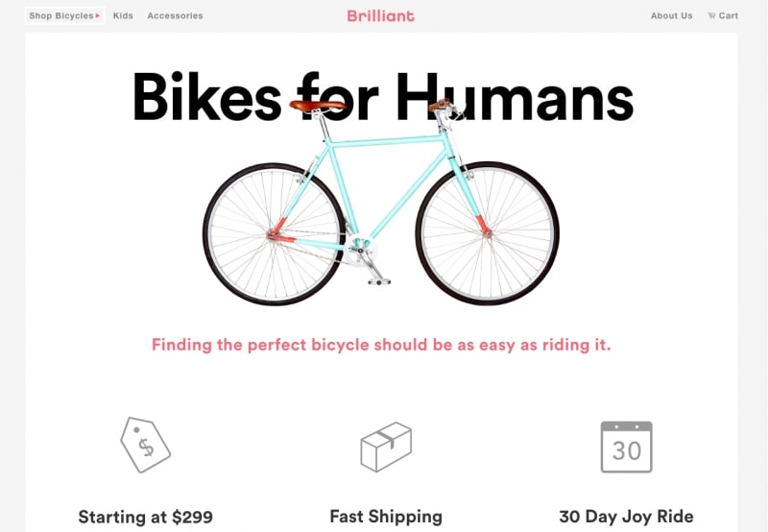The height and width of the screenshot is (532, 768).
Task: Click the dollar price tag icon
Action: (146, 445)
